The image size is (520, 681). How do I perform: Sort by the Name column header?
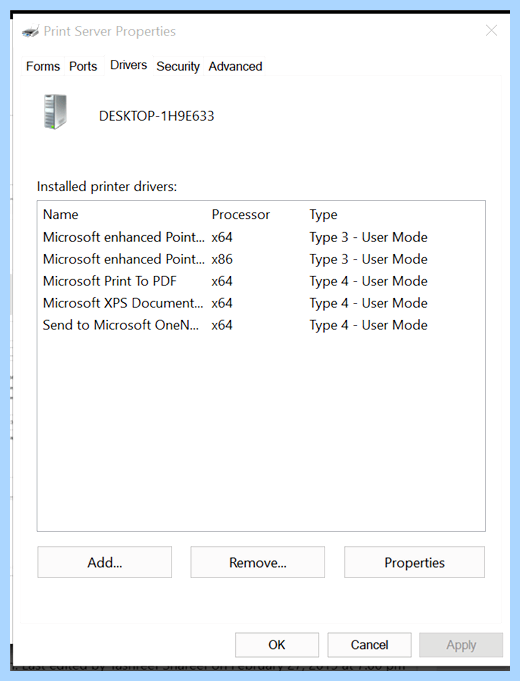pyautogui.click(x=61, y=215)
